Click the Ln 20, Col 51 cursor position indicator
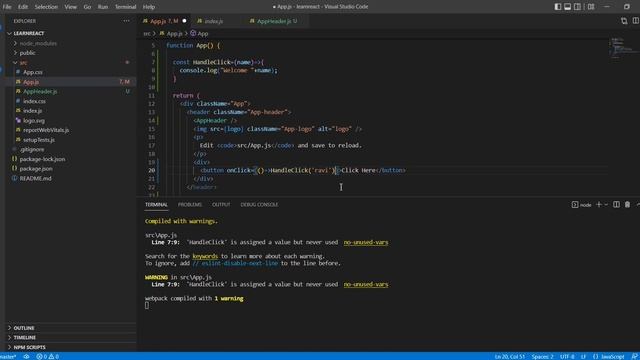The height and width of the screenshot is (360, 640). (509, 356)
